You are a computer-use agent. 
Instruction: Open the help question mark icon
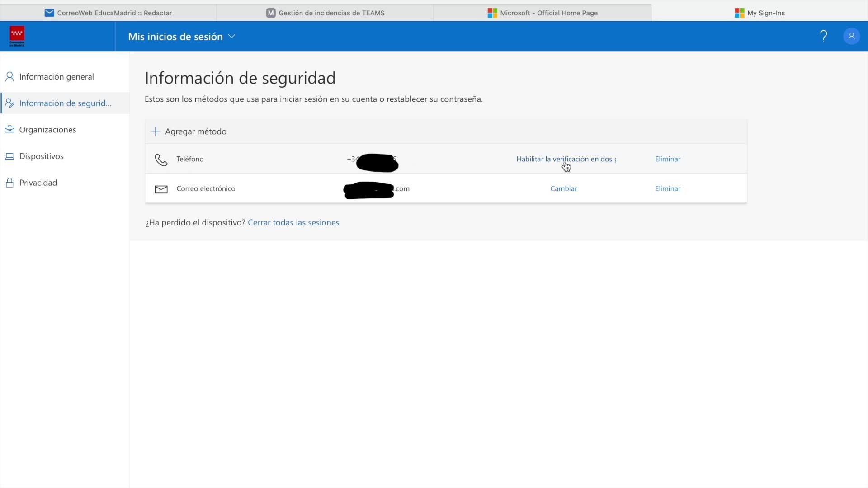click(824, 36)
